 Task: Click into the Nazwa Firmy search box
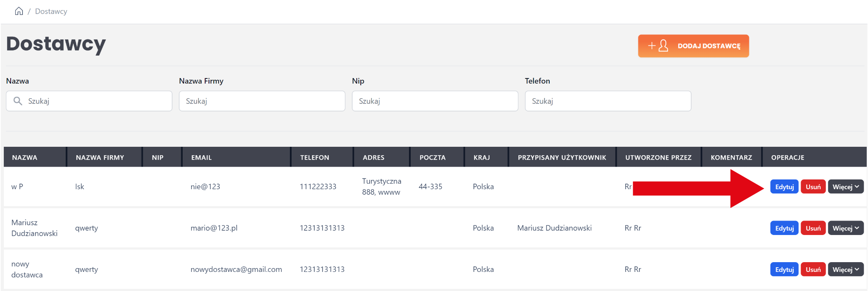(x=262, y=101)
